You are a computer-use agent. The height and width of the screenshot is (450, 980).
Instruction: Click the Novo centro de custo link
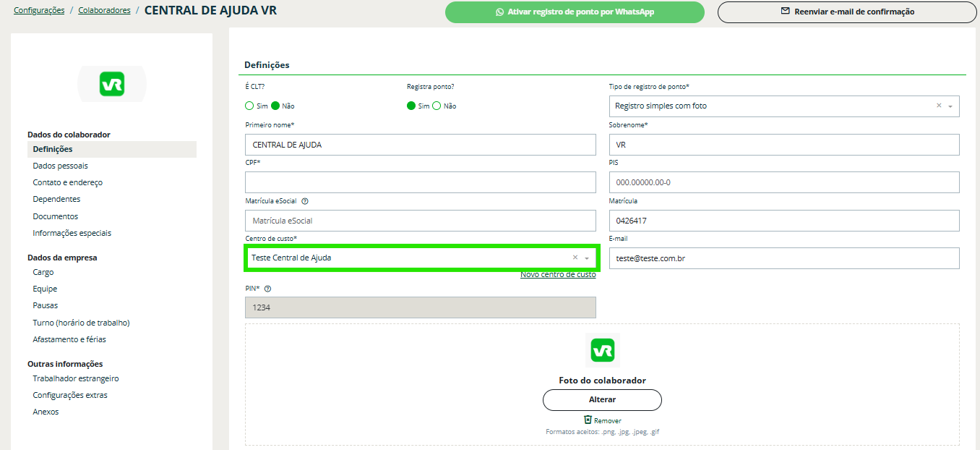click(x=558, y=275)
